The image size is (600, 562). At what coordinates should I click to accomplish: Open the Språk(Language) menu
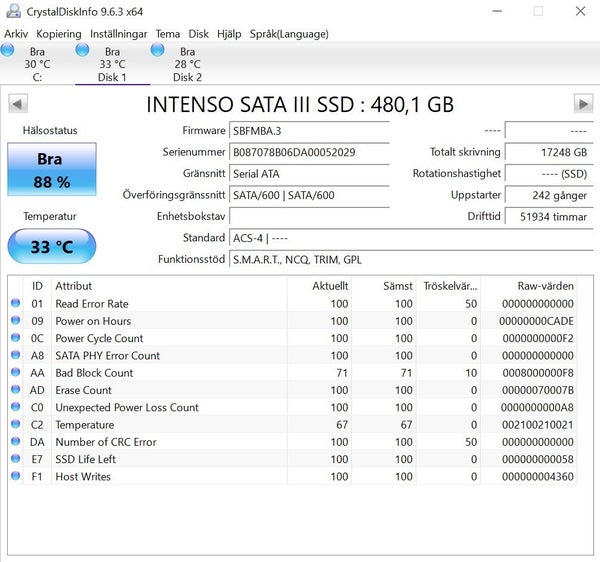point(289,34)
